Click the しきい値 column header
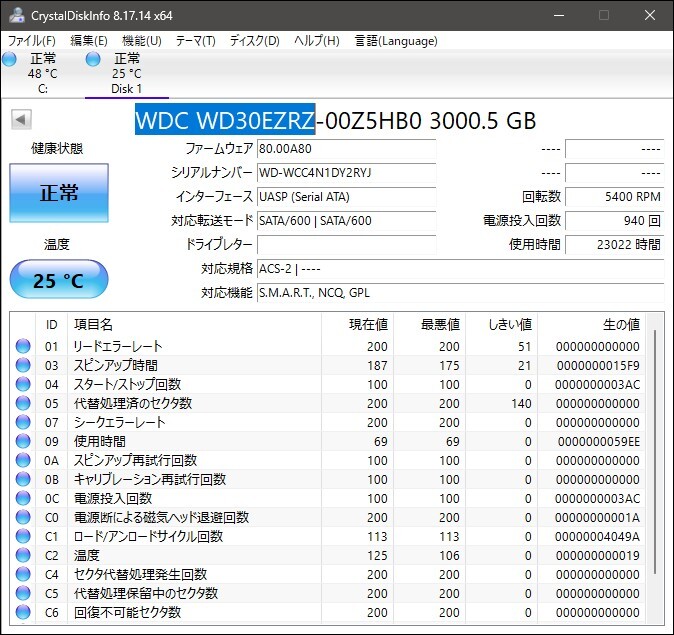Viewport: 674px width, 635px height. 502,325
